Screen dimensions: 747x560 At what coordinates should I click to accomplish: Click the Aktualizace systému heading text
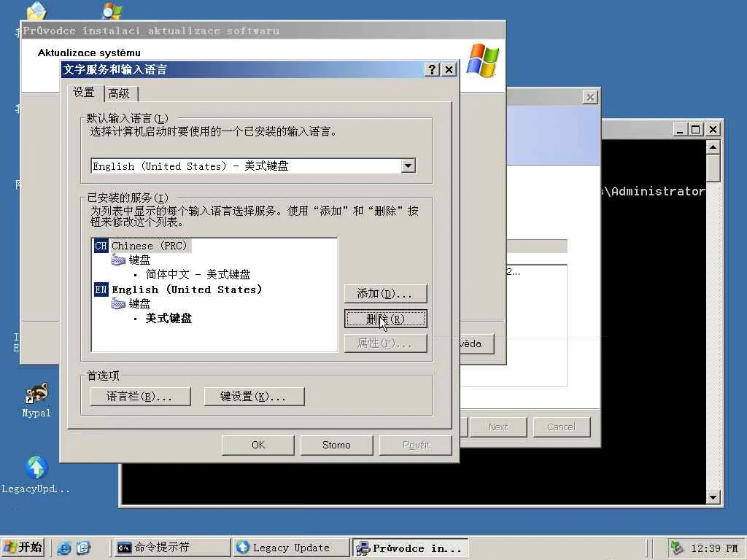pyautogui.click(x=89, y=52)
